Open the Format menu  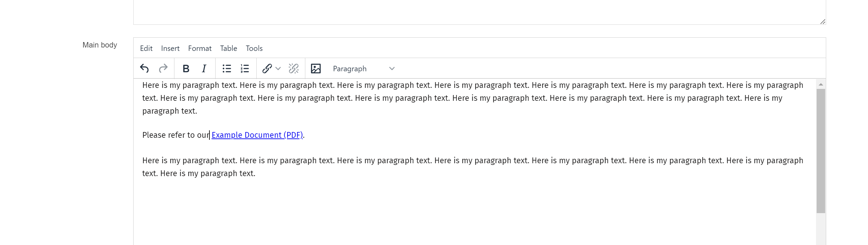[x=200, y=48]
